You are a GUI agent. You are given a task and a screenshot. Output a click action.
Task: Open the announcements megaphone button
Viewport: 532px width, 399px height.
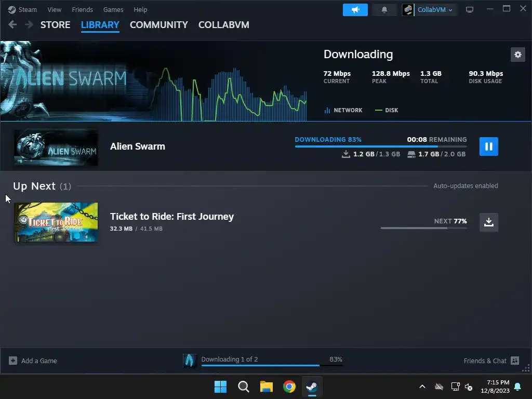pos(355,10)
